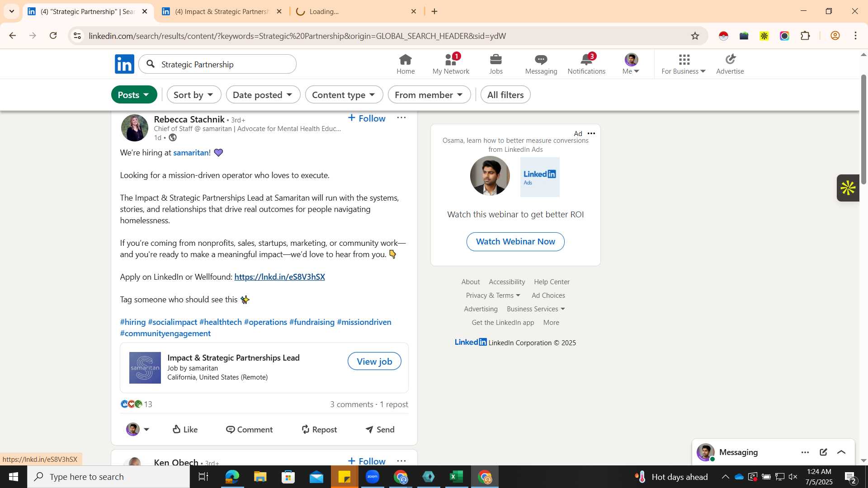
Task: Click the LinkedIn logo home icon
Action: 124,64
